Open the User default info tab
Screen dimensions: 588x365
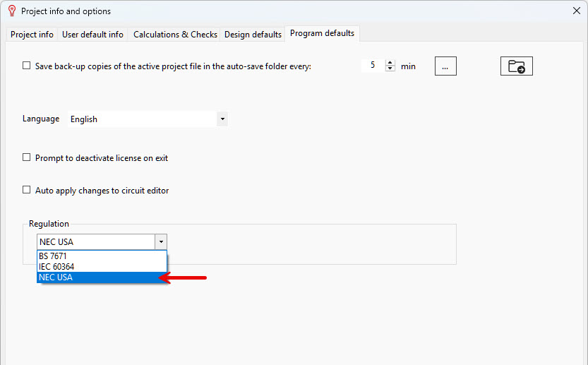click(92, 34)
